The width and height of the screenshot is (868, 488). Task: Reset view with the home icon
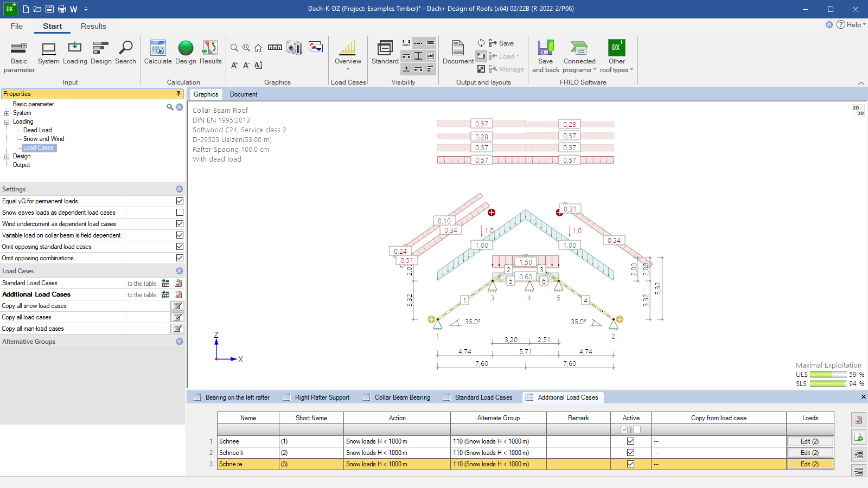(258, 48)
